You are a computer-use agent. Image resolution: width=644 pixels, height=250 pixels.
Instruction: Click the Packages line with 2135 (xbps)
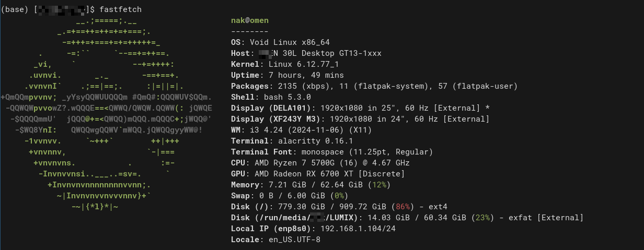(374, 86)
